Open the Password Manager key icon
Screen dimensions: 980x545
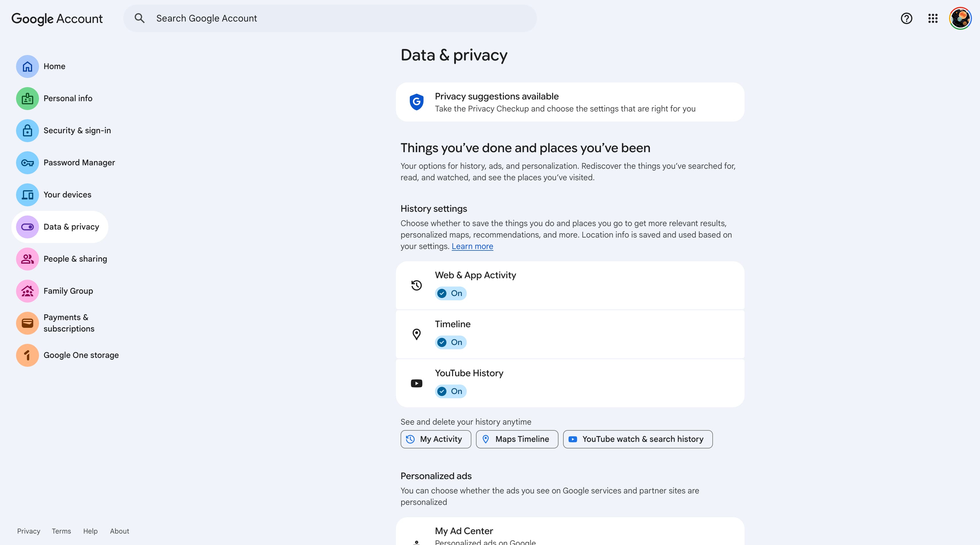(28, 163)
